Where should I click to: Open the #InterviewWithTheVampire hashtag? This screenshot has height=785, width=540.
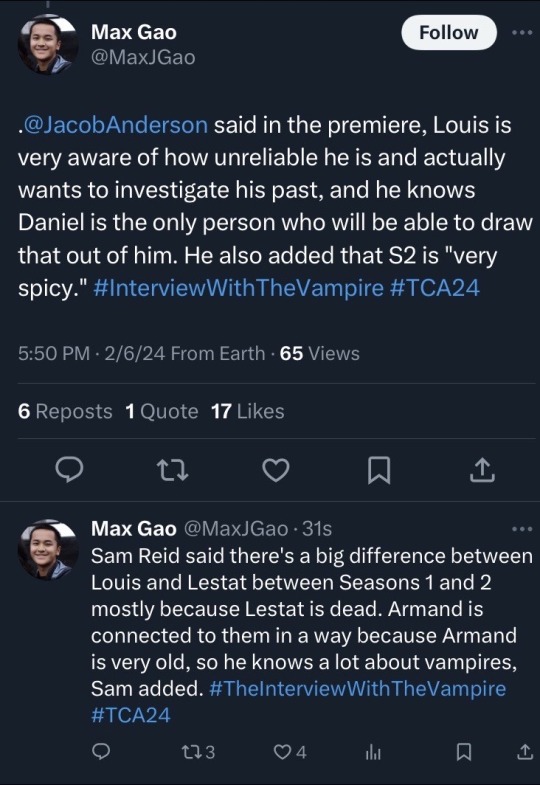238,288
